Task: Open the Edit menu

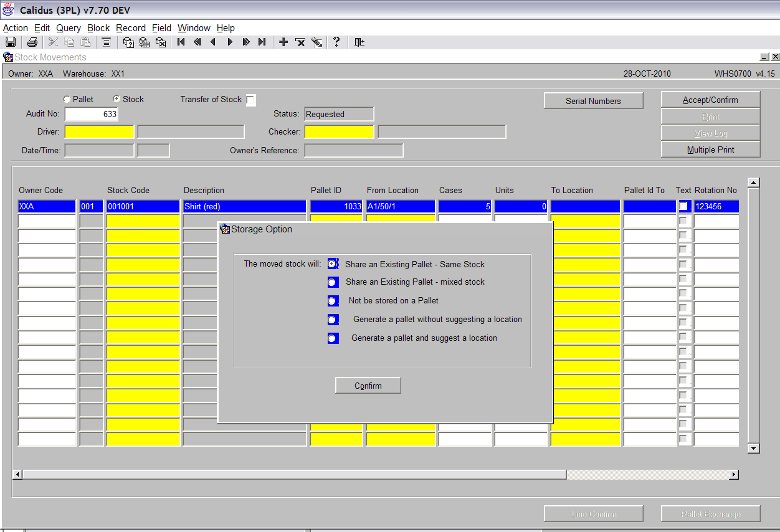Action: click(x=42, y=28)
